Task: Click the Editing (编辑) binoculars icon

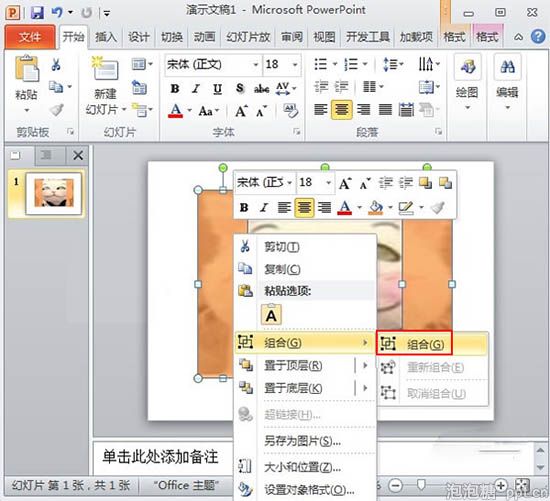Action: coord(508,67)
